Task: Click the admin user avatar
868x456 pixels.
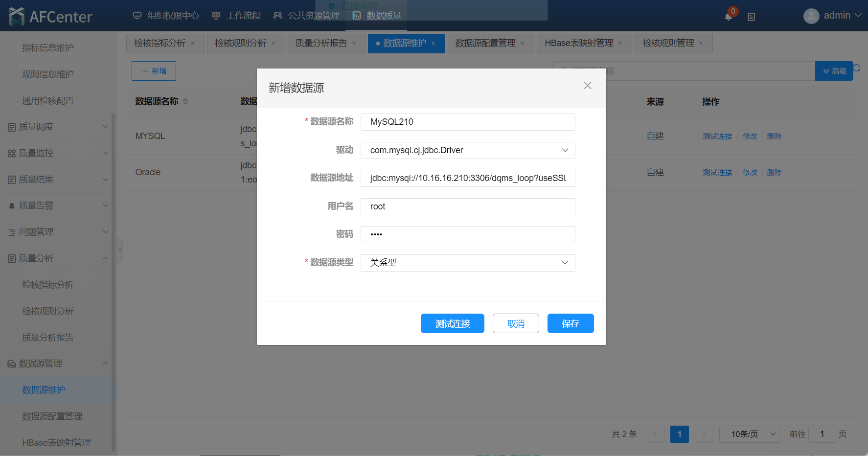Action: 811,16
